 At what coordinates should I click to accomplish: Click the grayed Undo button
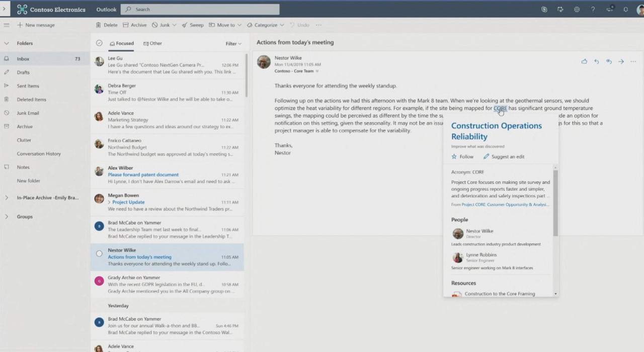[x=299, y=25]
